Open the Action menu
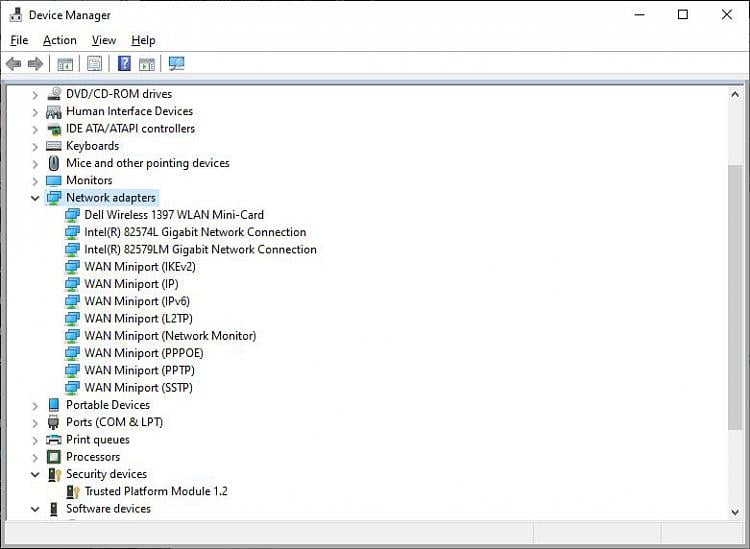 59,40
